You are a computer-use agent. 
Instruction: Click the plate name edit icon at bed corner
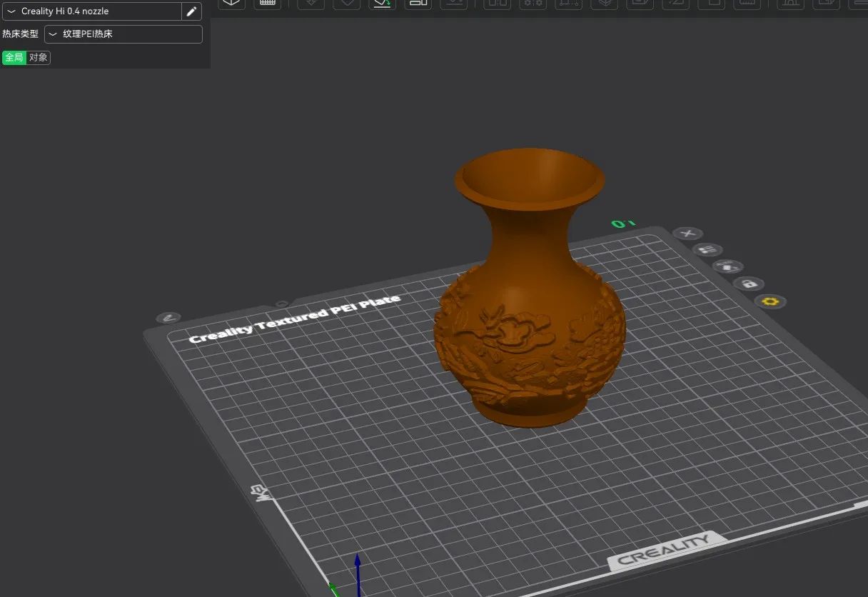point(168,318)
